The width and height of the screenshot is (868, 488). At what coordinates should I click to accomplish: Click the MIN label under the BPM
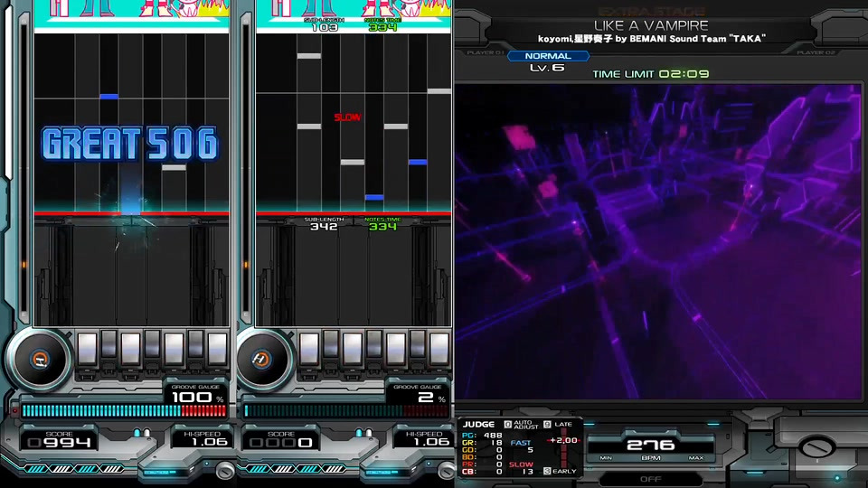[x=606, y=457]
